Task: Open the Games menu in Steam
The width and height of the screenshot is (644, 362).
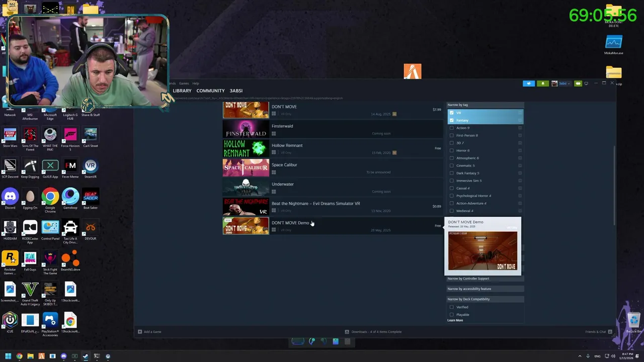Action: coord(184,83)
